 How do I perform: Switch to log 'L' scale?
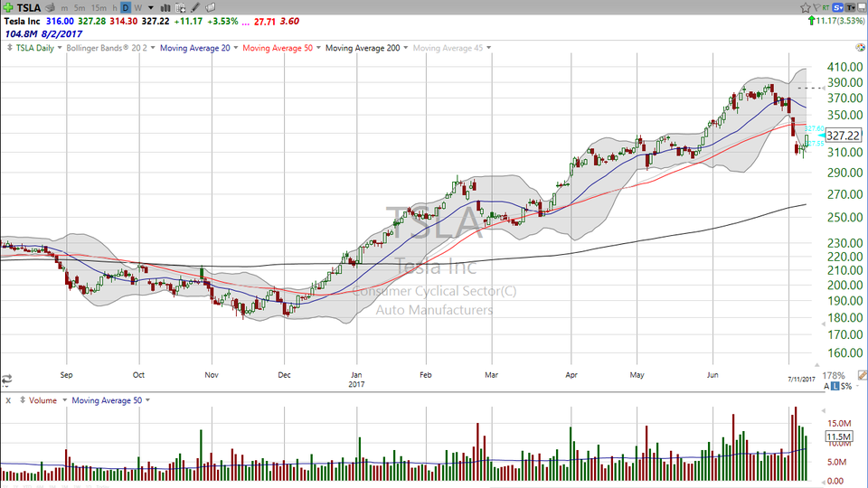(x=835, y=386)
